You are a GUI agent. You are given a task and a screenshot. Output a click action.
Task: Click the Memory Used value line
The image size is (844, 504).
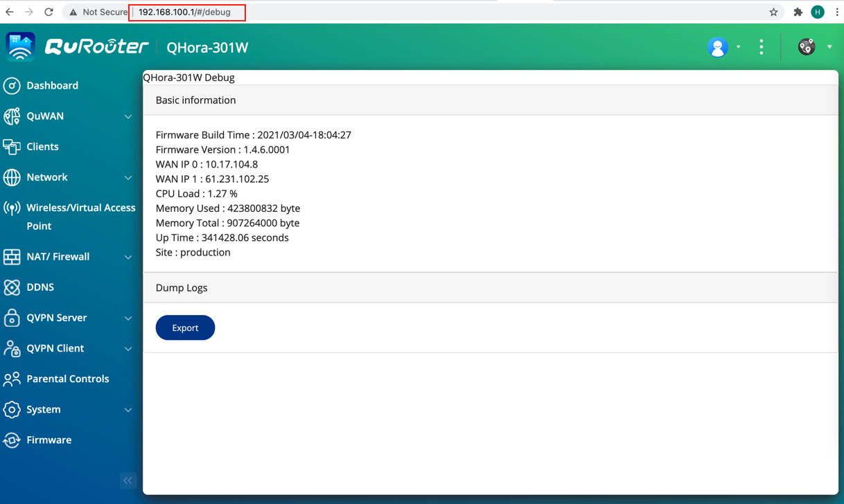pos(228,208)
